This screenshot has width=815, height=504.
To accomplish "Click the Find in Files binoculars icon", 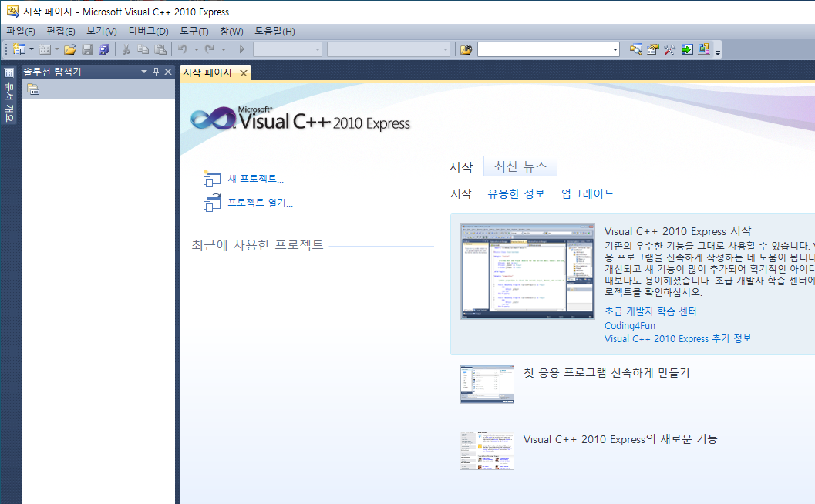I will tap(466, 49).
